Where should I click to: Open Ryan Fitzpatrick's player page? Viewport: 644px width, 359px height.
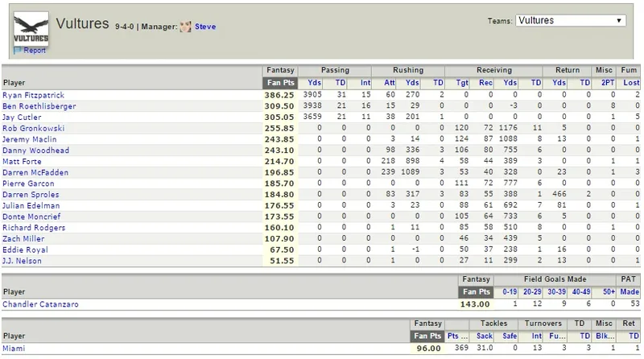tap(33, 95)
